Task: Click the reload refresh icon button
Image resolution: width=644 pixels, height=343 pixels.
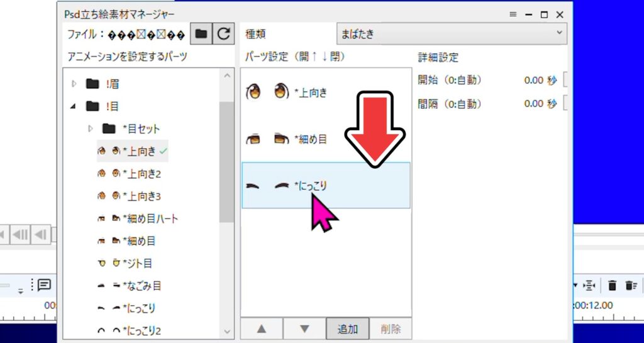Action: [223, 34]
